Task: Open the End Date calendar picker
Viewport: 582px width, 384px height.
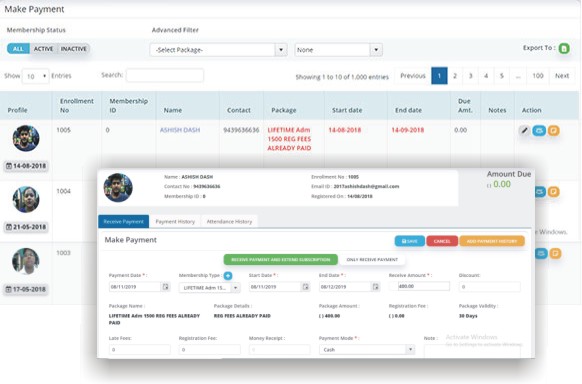Action: pyautogui.click(x=376, y=287)
